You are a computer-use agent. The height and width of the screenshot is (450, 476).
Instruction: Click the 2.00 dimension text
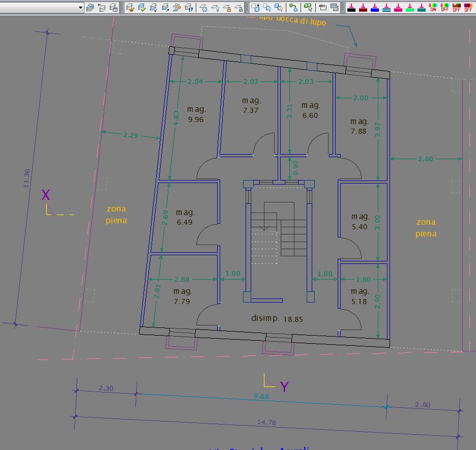pyautogui.click(x=361, y=98)
